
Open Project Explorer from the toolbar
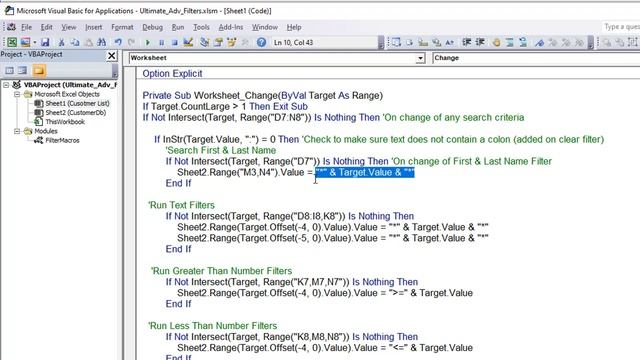(204, 42)
